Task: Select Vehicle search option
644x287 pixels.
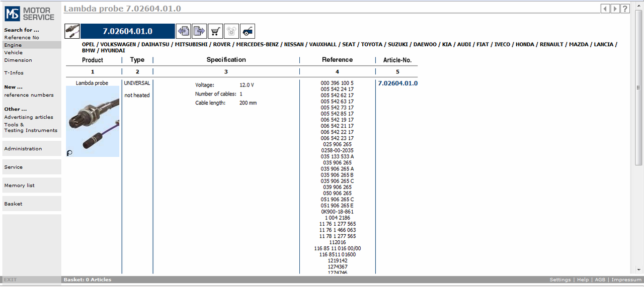Action: (14, 52)
